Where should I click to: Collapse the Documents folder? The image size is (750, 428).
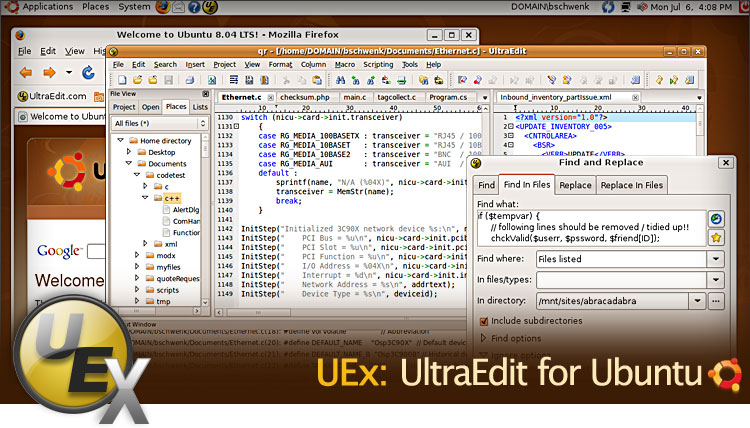(x=129, y=164)
